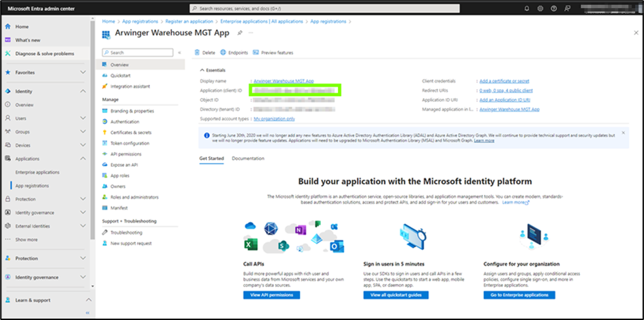Pin the Arwinger Warehouse MGT App page
This screenshot has width=644, height=320.
(x=239, y=33)
